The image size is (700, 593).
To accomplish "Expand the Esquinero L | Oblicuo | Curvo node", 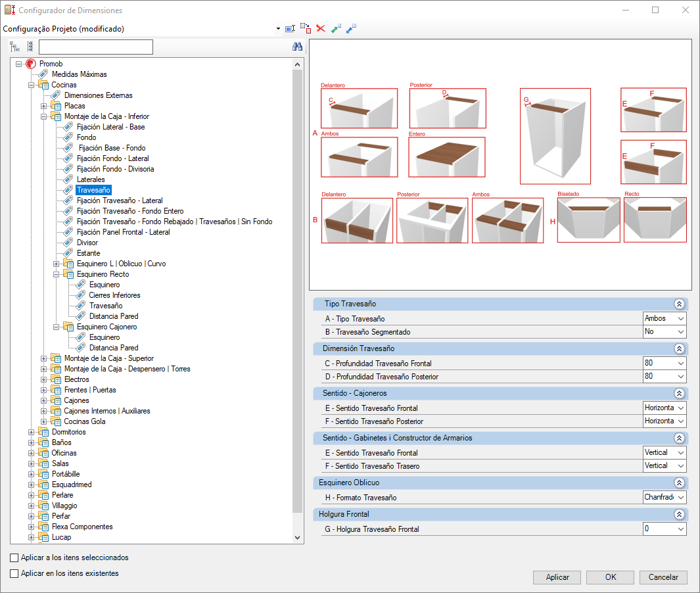I will click(57, 264).
